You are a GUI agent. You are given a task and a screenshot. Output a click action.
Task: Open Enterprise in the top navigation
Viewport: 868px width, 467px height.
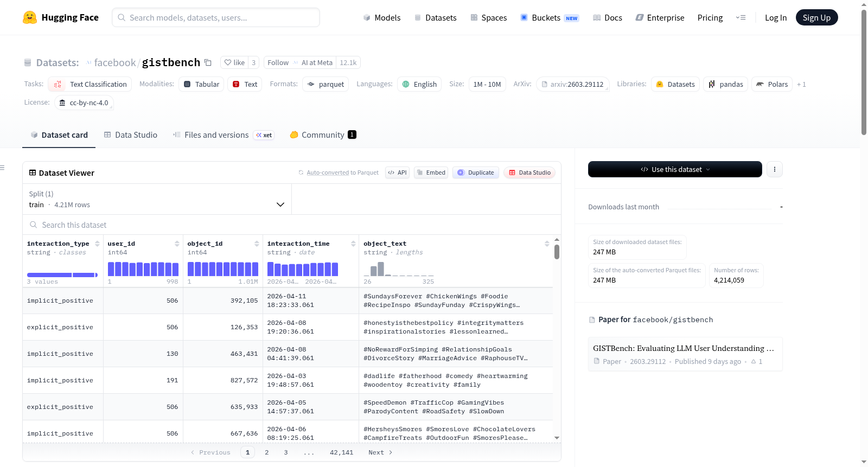click(x=660, y=17)
